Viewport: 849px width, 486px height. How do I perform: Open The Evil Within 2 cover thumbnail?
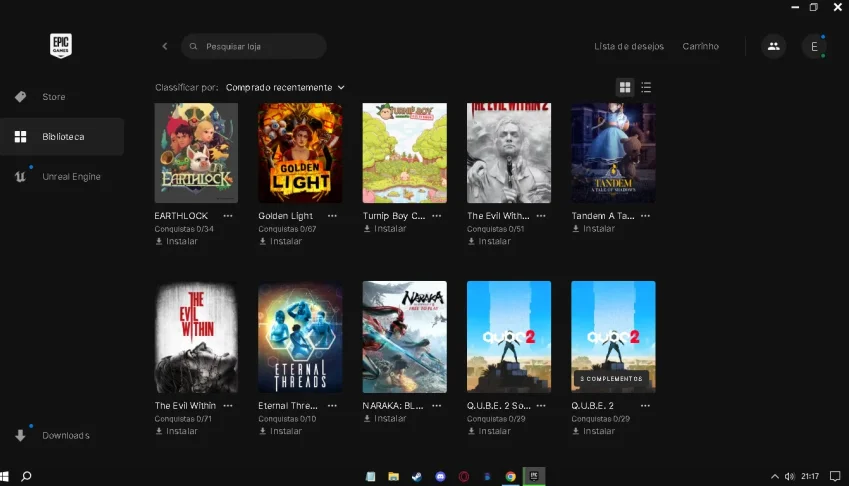(509, 153)
